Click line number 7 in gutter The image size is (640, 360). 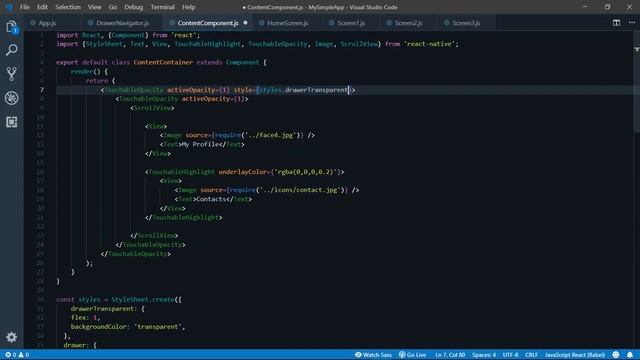pos(42,90)
